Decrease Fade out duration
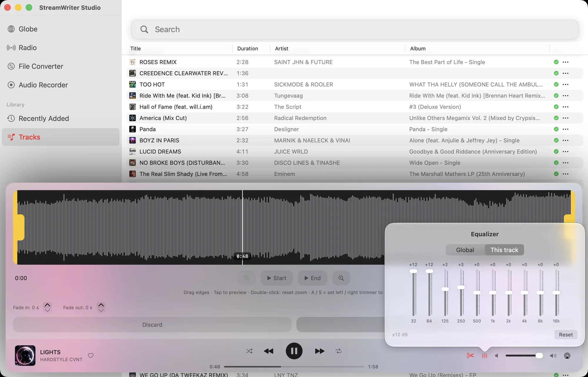Viewport: 588px width, 377px height. (x=101, y=310)
